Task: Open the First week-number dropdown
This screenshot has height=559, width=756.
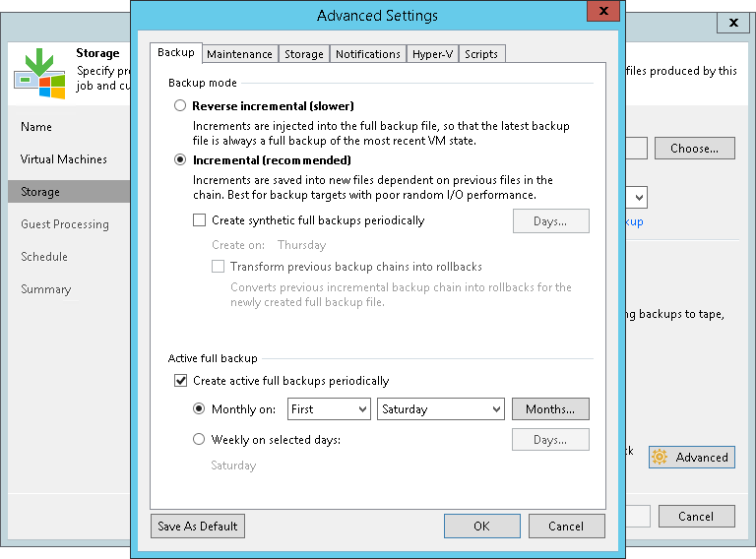Action: 329,409
